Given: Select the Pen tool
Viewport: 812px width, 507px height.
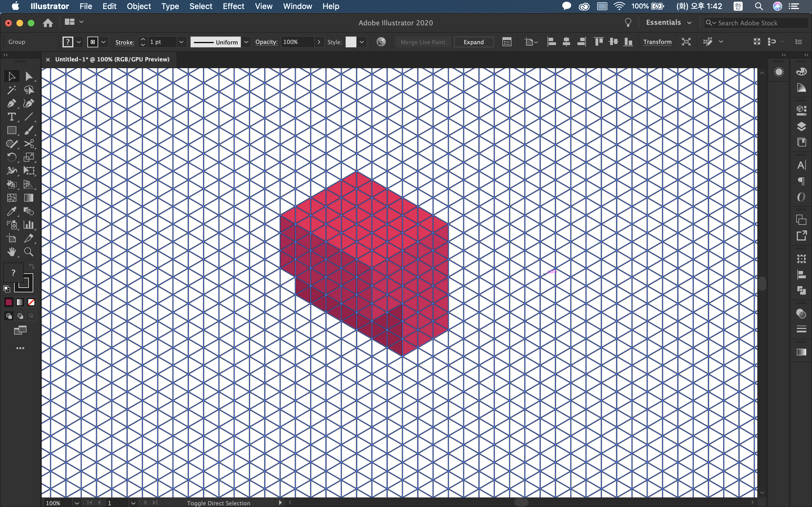Looking at the screenshot, I should point(11,104).
